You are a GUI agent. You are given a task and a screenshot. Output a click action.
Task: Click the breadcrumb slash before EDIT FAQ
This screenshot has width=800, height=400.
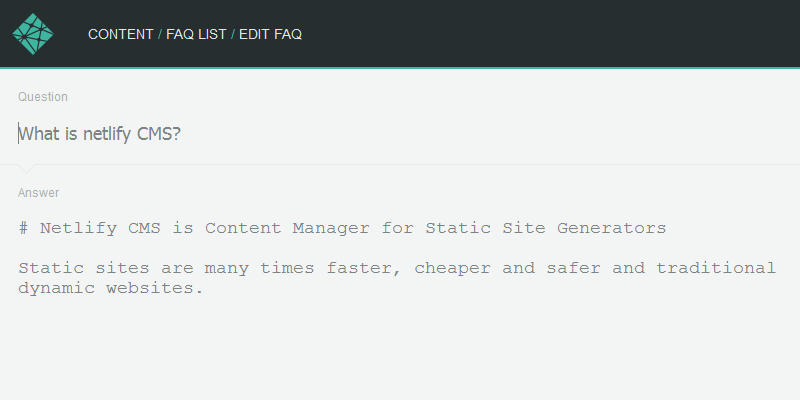(x=233, y=34)
